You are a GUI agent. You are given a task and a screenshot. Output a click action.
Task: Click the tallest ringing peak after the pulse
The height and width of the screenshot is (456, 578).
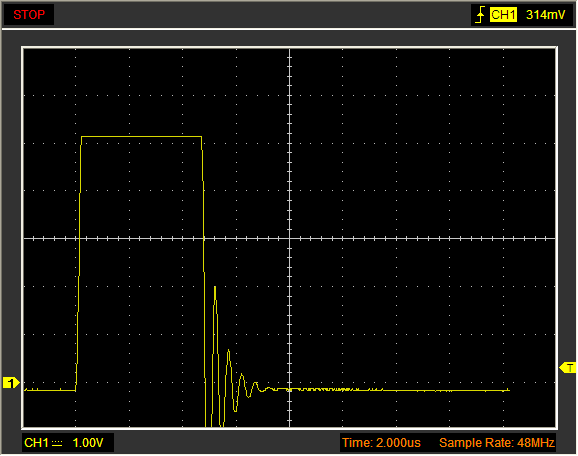pos(215,287)
